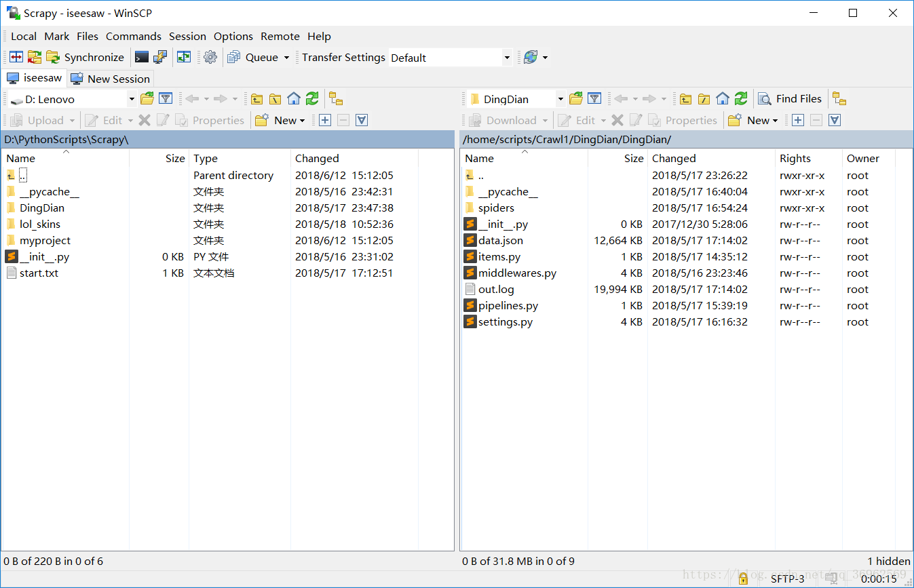Open the Remote menu

(x=280, y=37)
